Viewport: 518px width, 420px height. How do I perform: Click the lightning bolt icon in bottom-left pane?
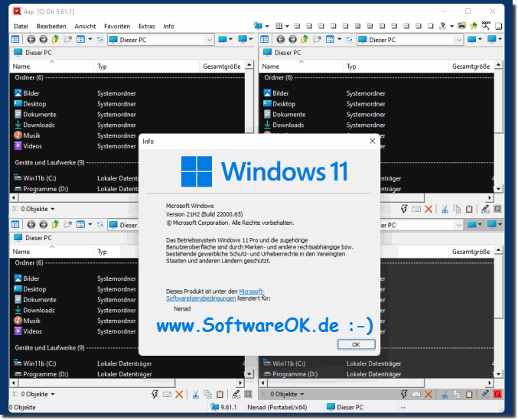[x=155, y=394]
